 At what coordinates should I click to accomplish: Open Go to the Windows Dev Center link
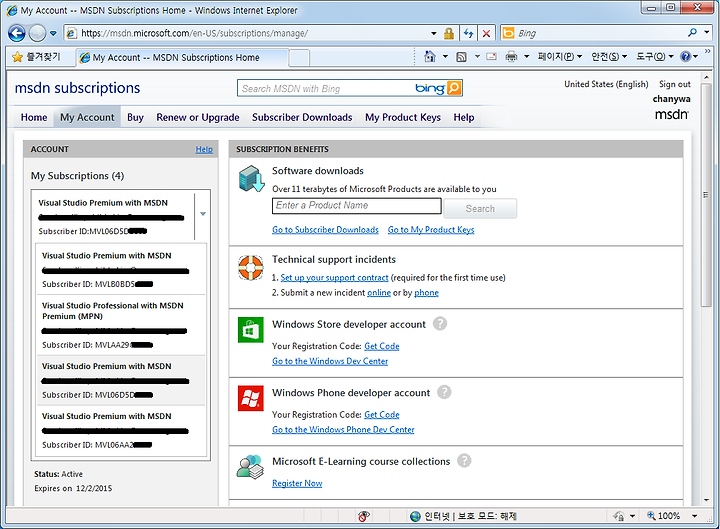[x=330, y=361]
